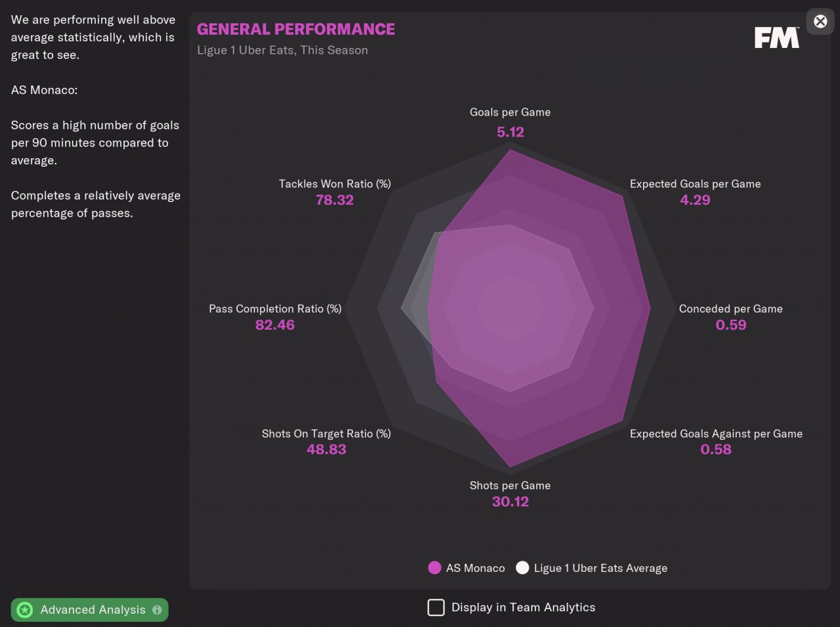This screenshot has width=840, height=627.
Task: Click the Ligue 1 Uber Eats, This Season subtitle
Action: [282, 51]
